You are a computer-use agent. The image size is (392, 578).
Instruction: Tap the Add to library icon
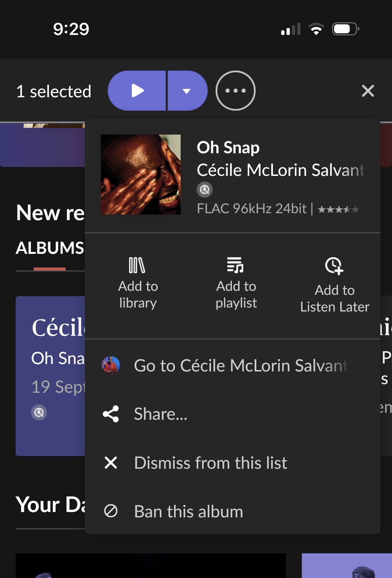[x=137, y=266]
